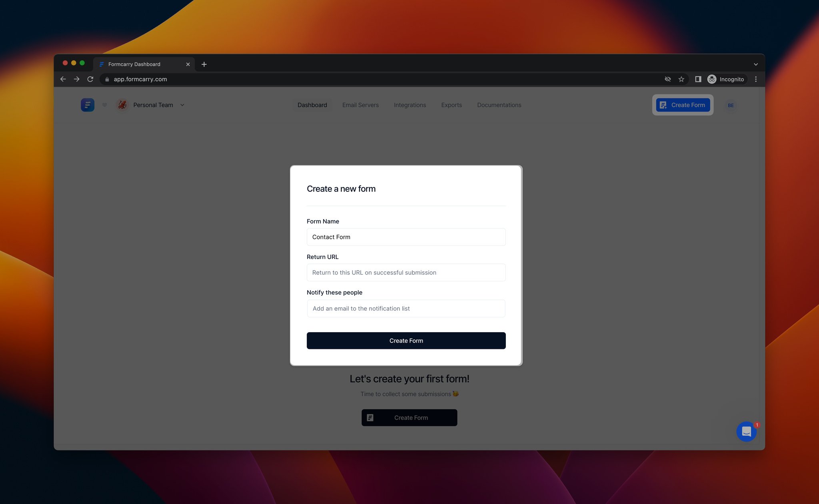Click the Create Form submit button

click(x=406, y=340)
